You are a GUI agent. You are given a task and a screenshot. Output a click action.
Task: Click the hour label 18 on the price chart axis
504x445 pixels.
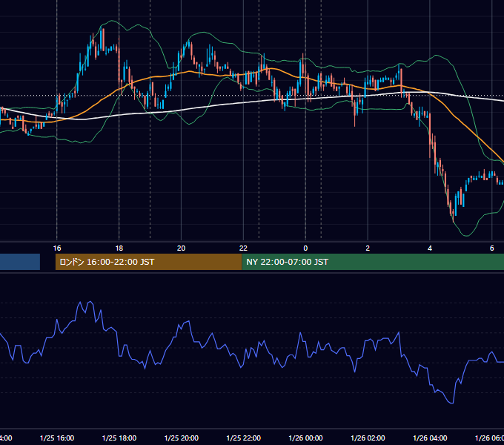point(119,248)
